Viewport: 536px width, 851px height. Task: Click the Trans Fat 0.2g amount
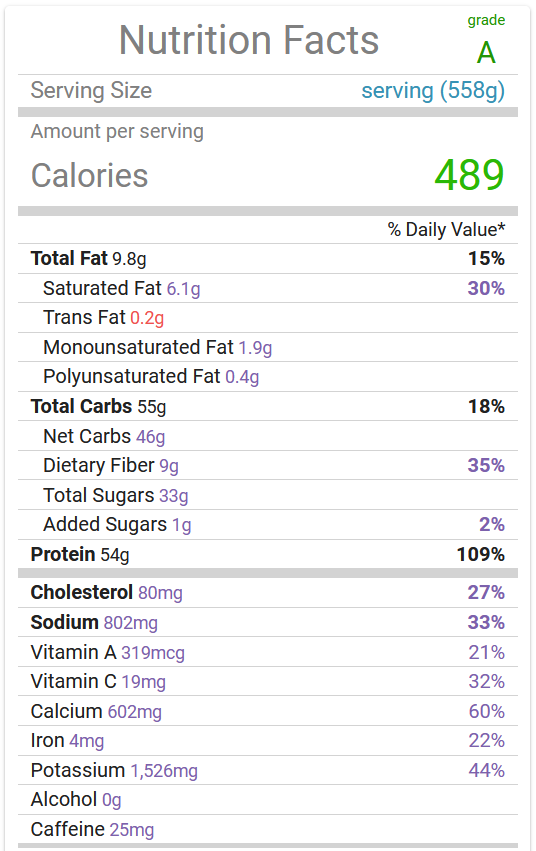pyautogui.click(x=147, y=318)
